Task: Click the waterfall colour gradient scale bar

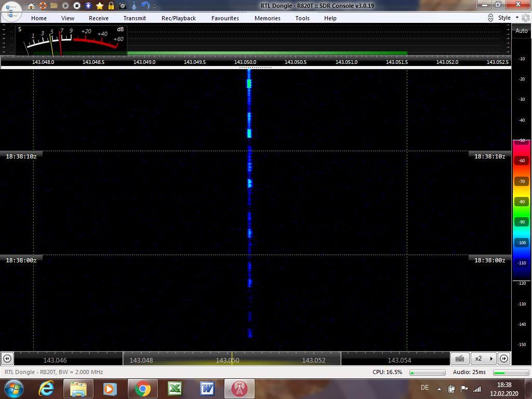Action: click(522, 210)
